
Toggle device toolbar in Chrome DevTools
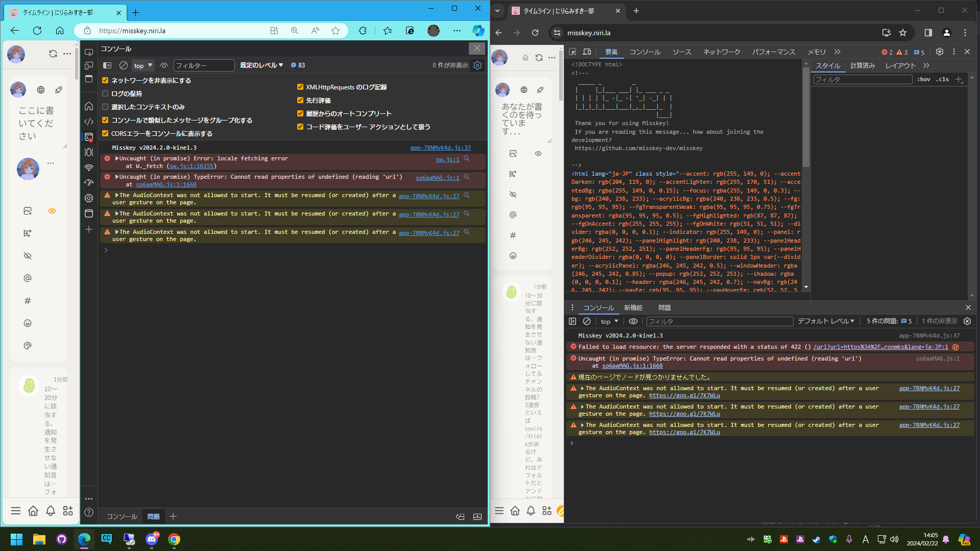[587, 52]
